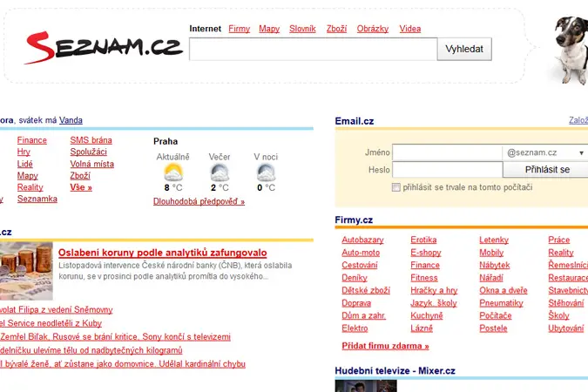
Task: Show all services via Vše » link
Action: pyautogui.click(x=81, y=186)
